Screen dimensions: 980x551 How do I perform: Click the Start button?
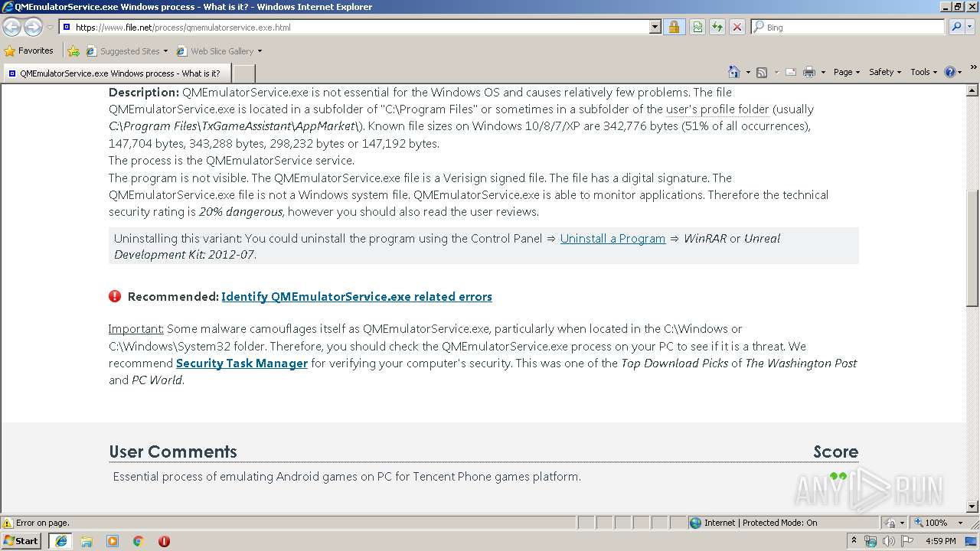point(21,541)
